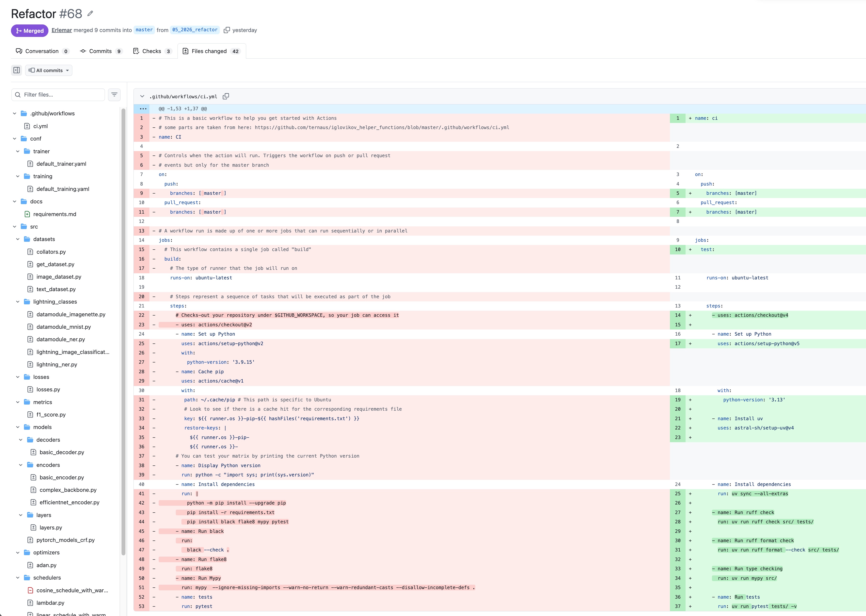The width and height of the screenshot is (866, 616).
Task: Open lambdar.py in the file tree
Action: (x=50, y=603)
